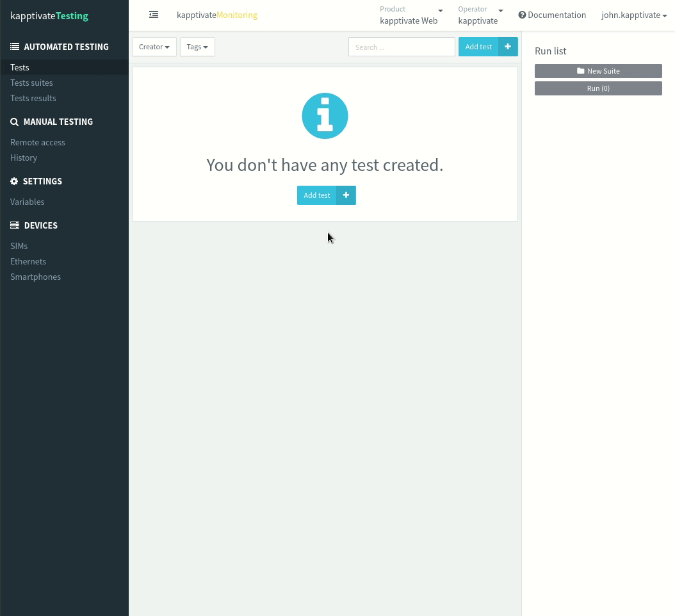Click the New Suite button
675x616 pixels.
point(598,71)
